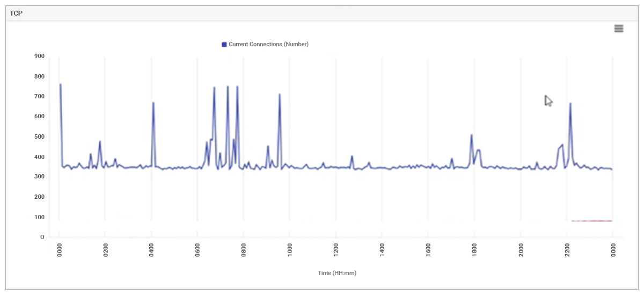Viewport: 644px width, 295px height.
Task: Select the small peak just before 1300
Action: click(352, 156)
